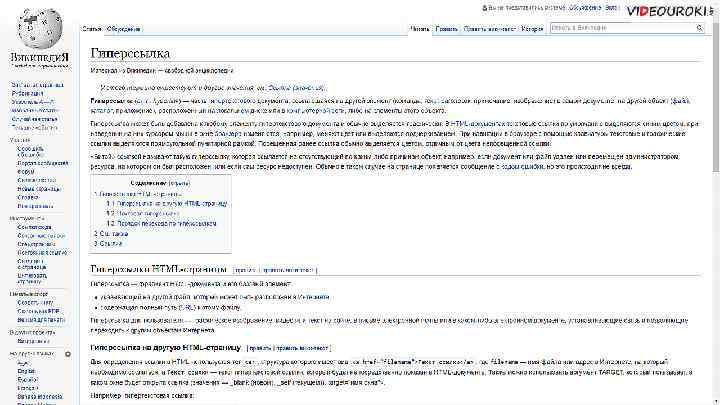Open Español language version link
This screenshot has height=405, width=720.
pos(28,380)
